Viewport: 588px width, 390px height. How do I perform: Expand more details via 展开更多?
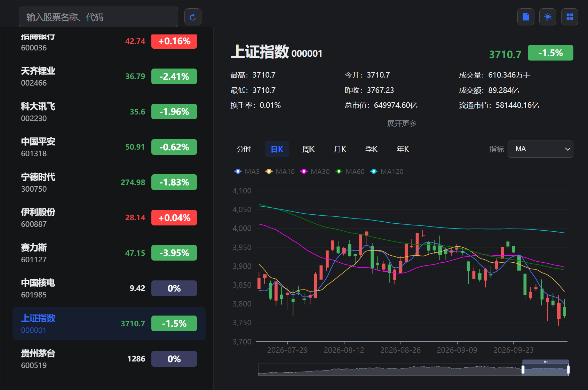click(x=402, y=124)
